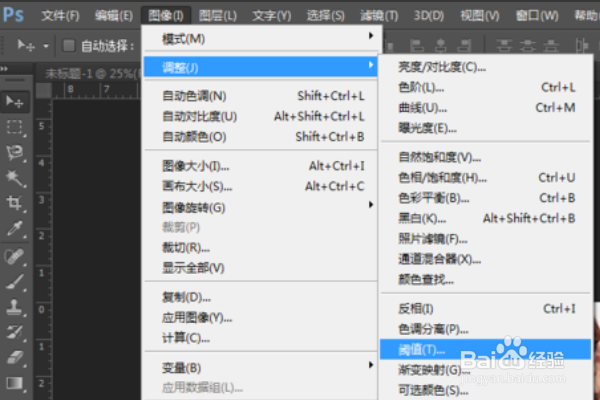Screen dimensions: 600x400
Task: Open the 选择(S) menu
Action: [x=326, y=16]
